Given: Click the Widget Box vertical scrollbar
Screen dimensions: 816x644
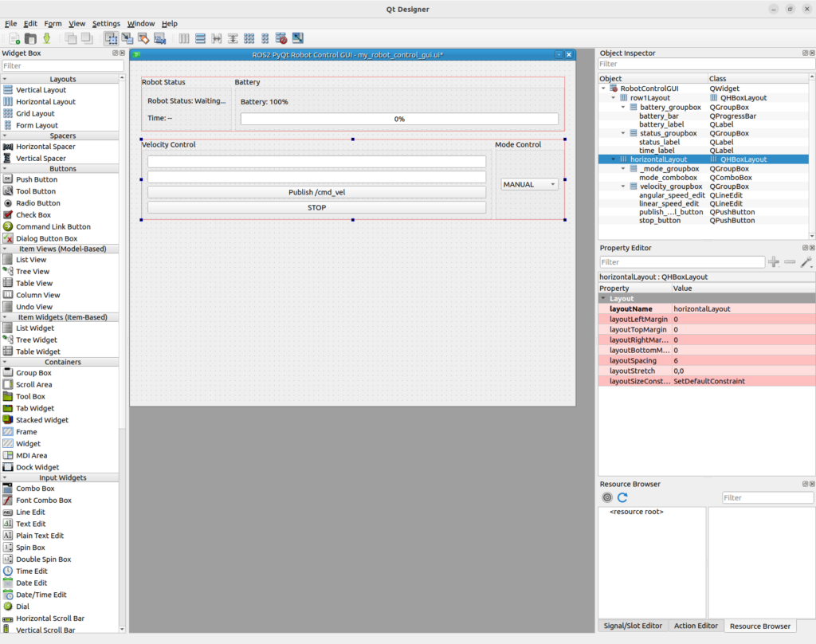Looking at the screenshot, I should [122, 354].
